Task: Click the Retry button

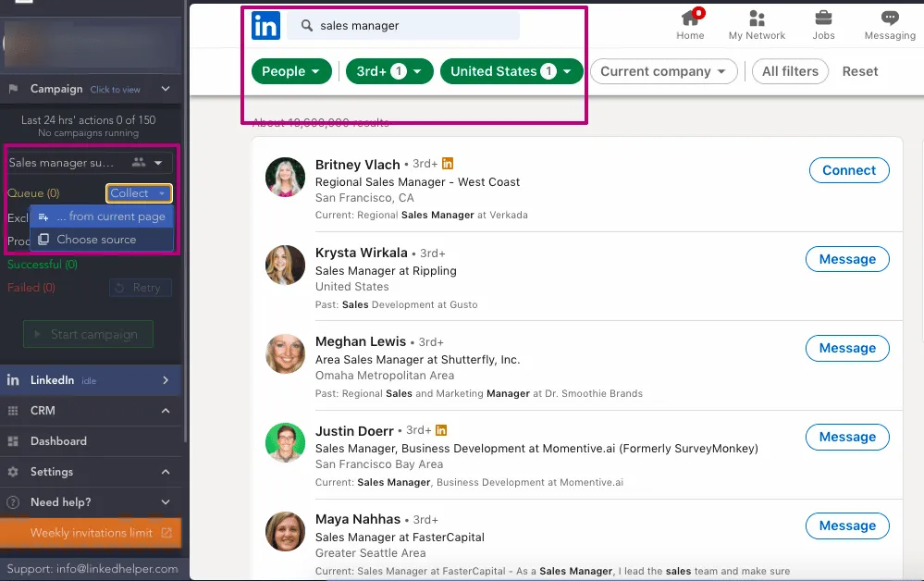Action: (x=141, y=288)
